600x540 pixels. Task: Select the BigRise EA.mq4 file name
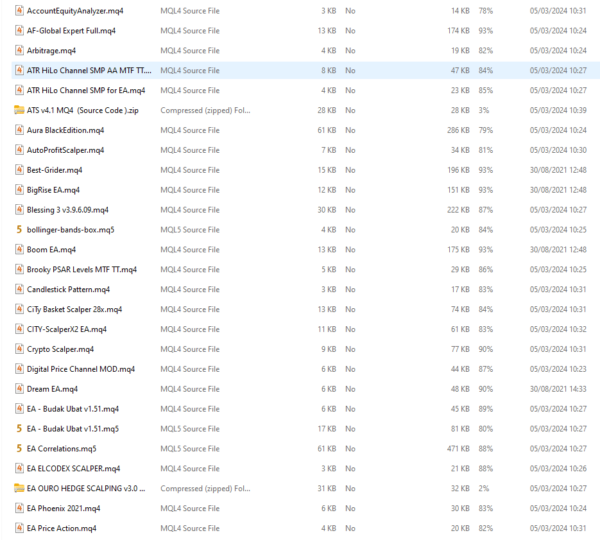coord(53,190)
